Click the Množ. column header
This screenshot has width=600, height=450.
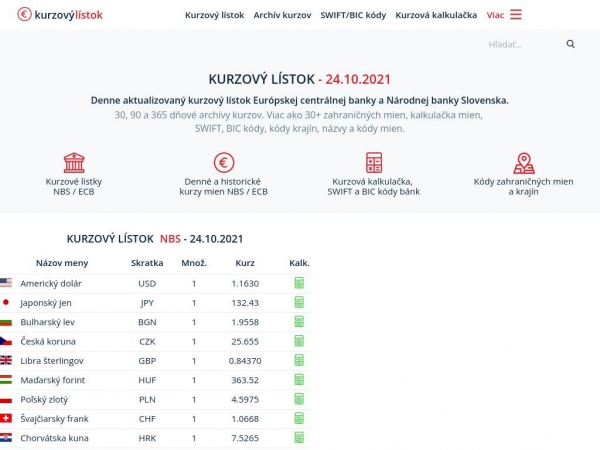[x=194, y=263]
